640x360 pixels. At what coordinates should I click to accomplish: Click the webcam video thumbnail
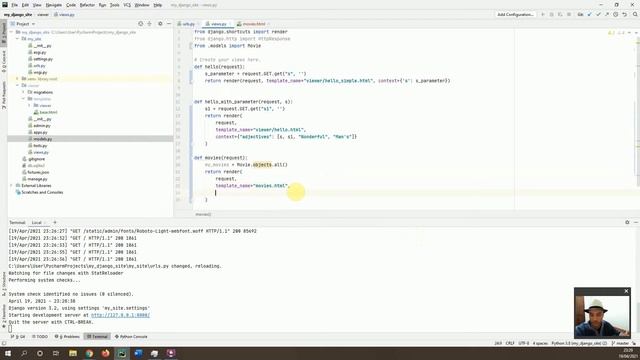(602, 316)
